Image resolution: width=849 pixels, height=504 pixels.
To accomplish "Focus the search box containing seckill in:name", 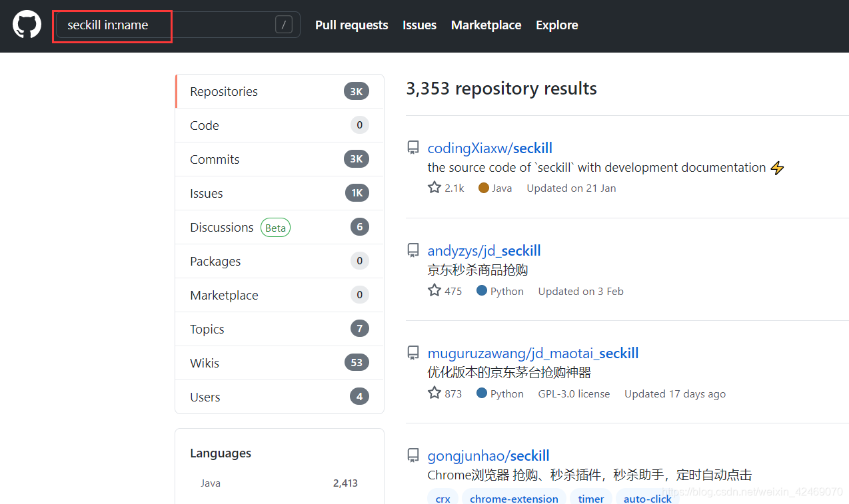I will coord(178,25).
